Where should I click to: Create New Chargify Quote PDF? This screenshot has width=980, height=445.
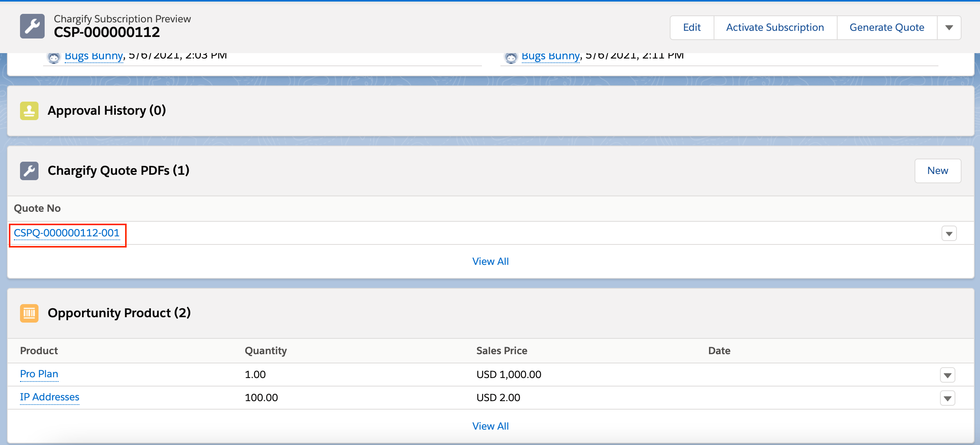[x=937, y=171]
